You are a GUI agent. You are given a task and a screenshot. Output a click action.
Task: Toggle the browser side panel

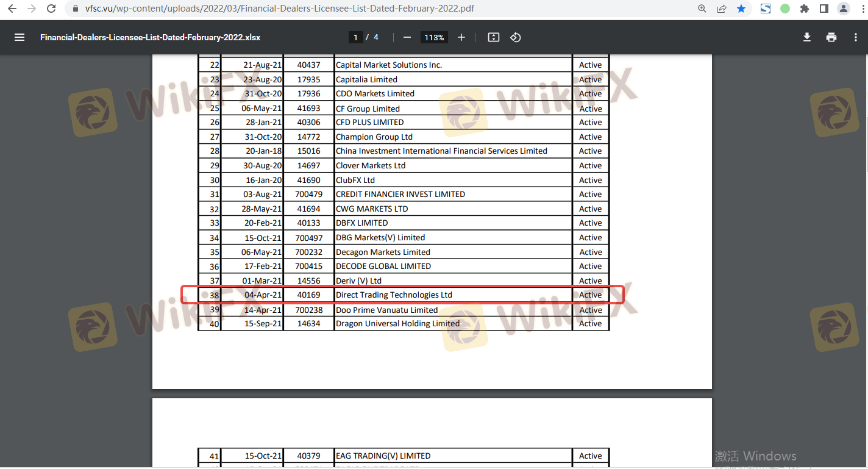click(824, 9)
